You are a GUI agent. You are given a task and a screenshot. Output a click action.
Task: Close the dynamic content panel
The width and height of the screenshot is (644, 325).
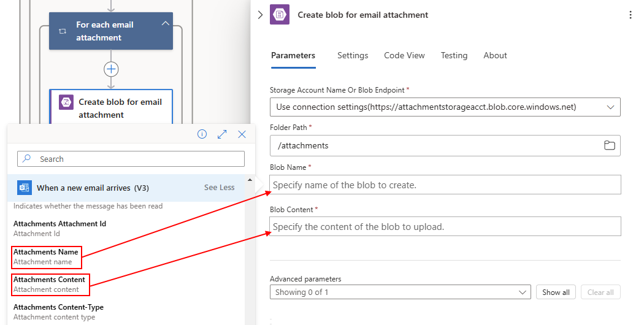(x=242, y=134)
